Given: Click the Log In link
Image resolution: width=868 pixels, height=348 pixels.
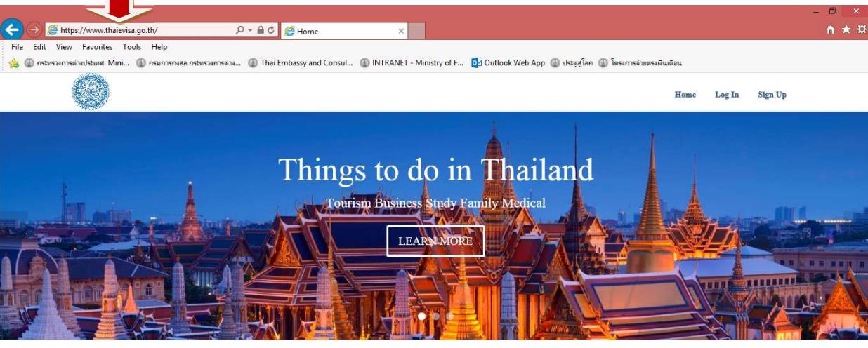Looking at the screenshot, I should (x=727, y=95).
